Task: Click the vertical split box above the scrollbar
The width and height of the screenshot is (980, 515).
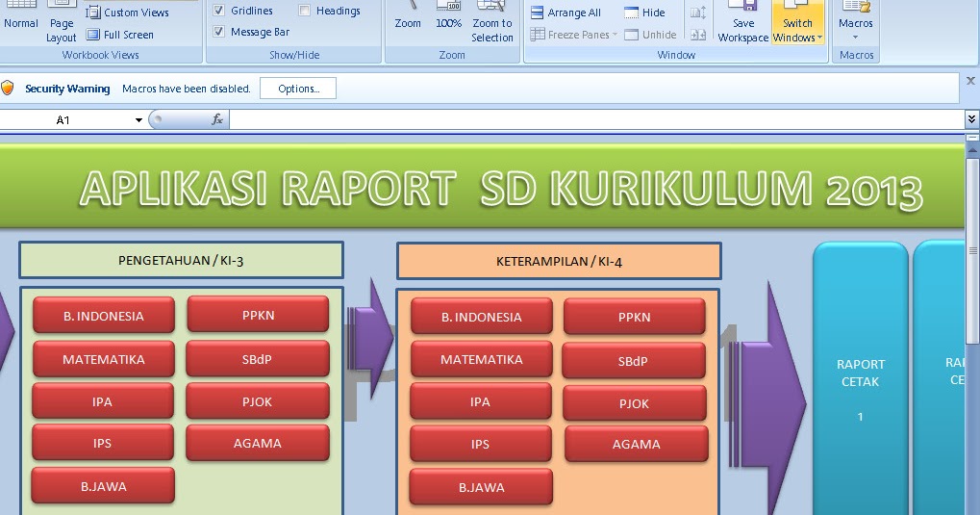Action: click(972, 137)
